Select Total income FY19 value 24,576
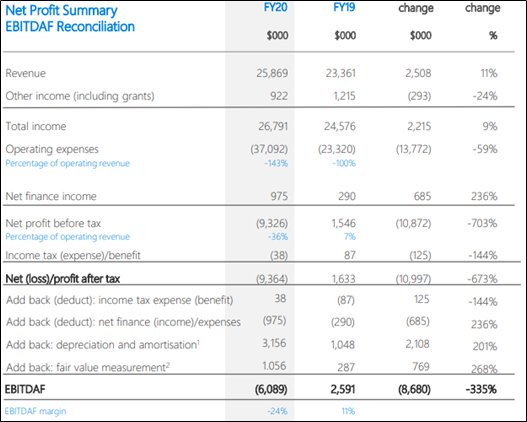 click(340, 126)
